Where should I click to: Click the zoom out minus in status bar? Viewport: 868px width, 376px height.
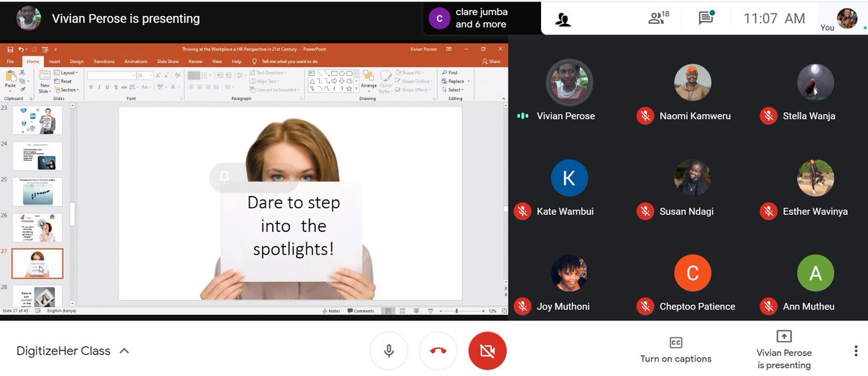click(x=439, y=311)
